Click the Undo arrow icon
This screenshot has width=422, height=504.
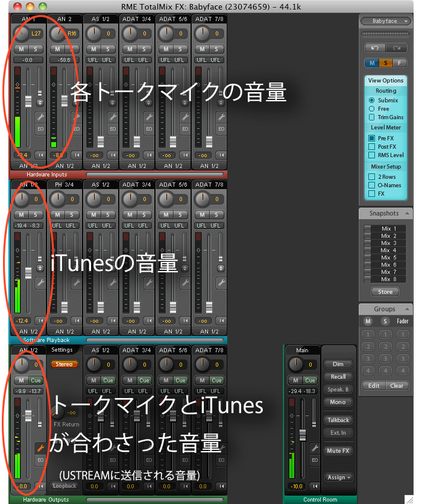point(375,48)
